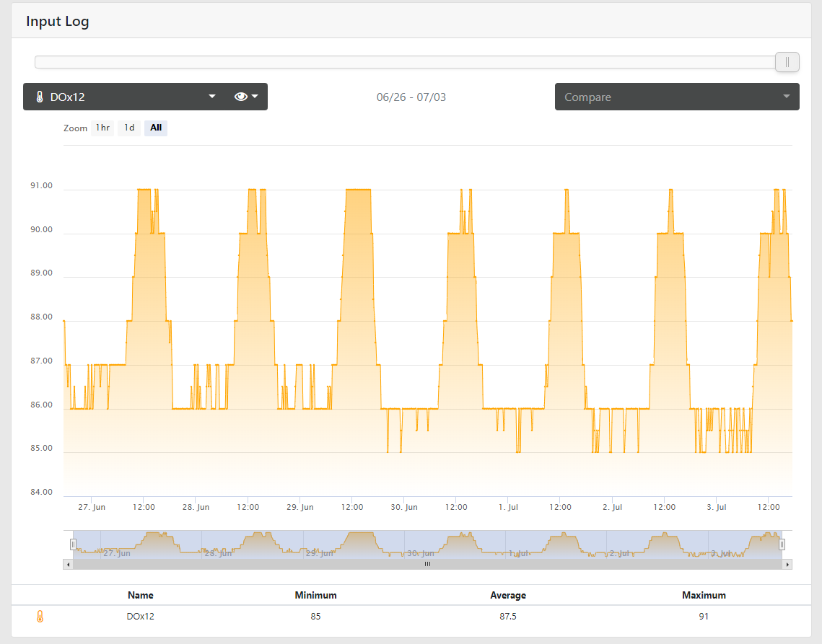Click the DOx12 name cell in table
This screenshot has height=644, width=822.
pyautogui.click(x=141, y=616)
